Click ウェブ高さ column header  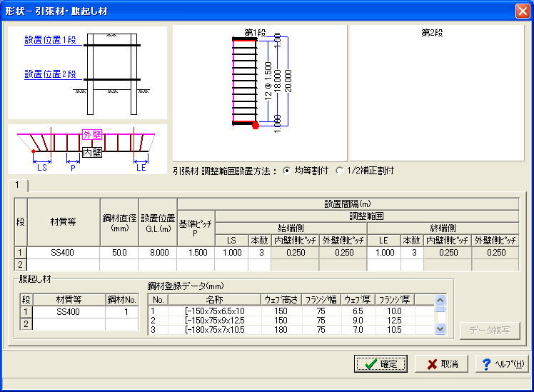click(x=281, y=300)
